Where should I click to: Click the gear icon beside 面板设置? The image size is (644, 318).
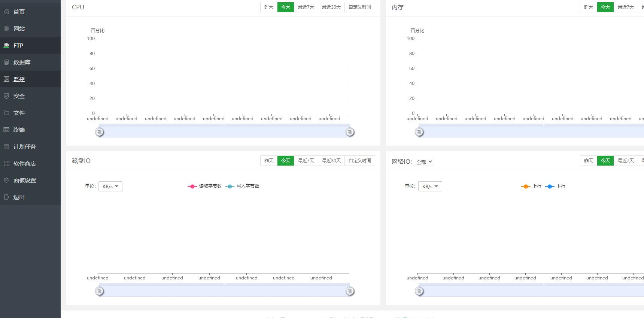(6, 180)
